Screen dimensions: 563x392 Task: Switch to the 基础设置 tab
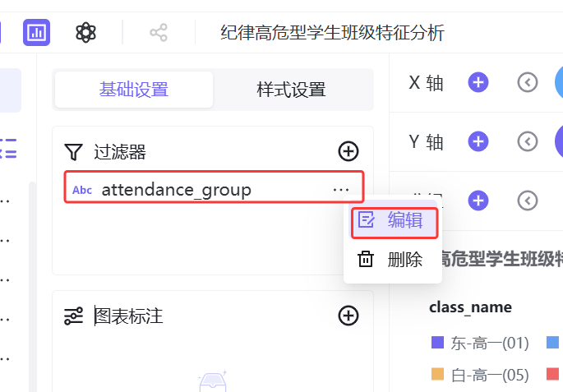click(134, 90)
